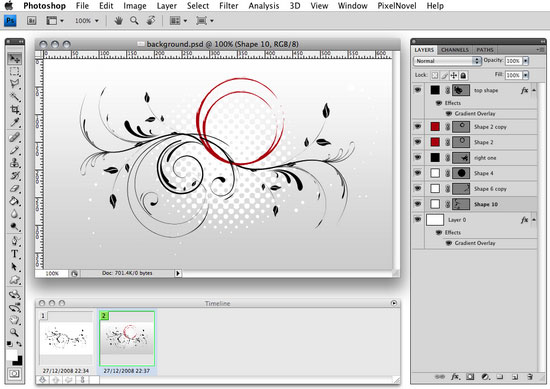Viewport: 550px width, 389px height.
Task: Open the Opacity slider arrow
Action: tap(525, 61)
